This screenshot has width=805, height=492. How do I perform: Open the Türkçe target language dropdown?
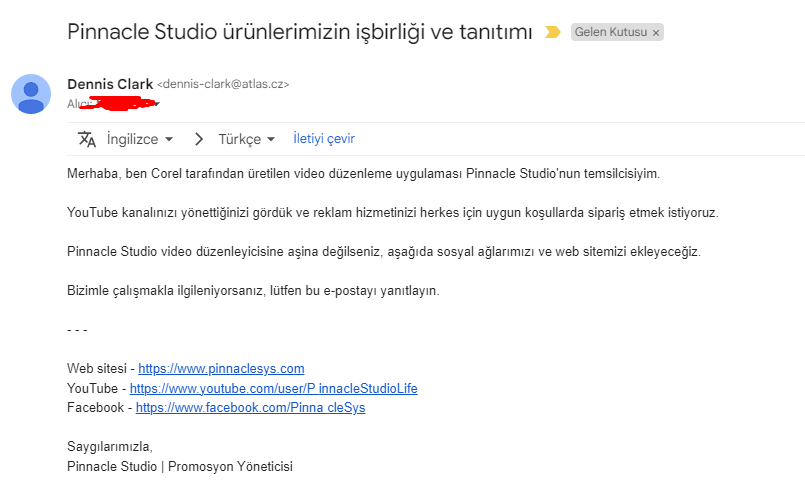[x=247, y=139]
